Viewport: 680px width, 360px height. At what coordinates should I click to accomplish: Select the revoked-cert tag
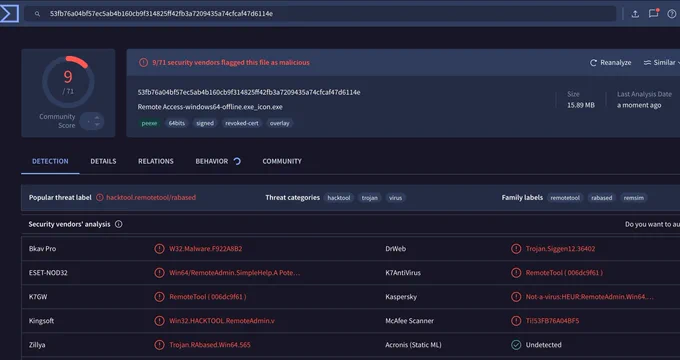242,123
